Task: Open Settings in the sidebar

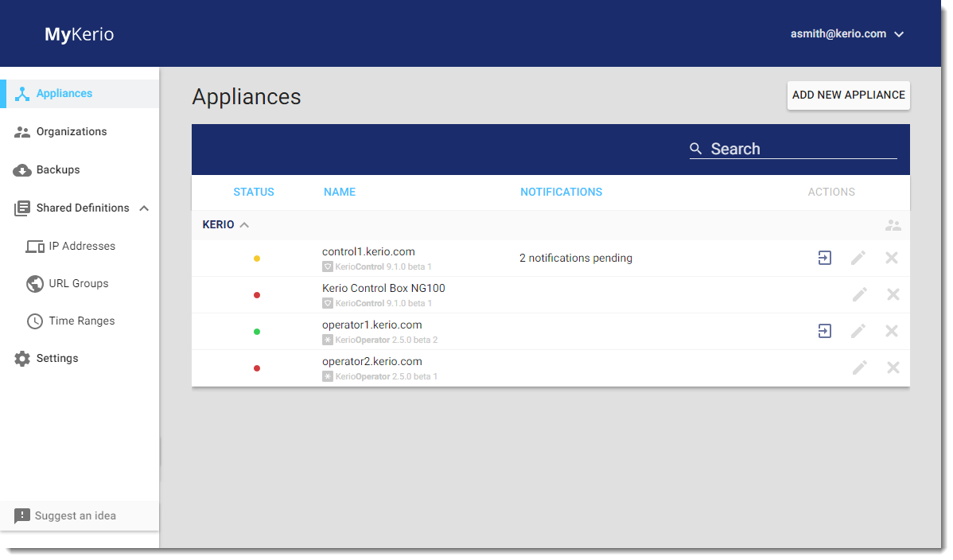Action: [57, 358]
